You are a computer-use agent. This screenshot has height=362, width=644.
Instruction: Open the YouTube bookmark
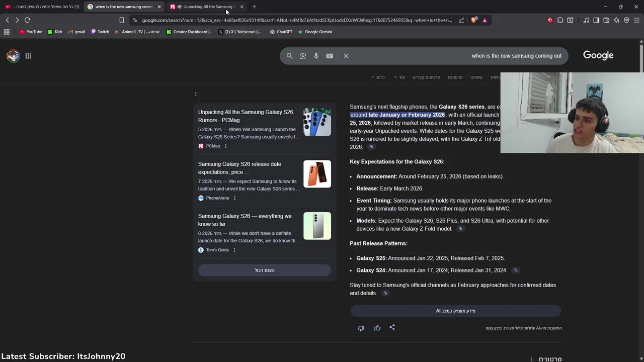click(31, 32)
